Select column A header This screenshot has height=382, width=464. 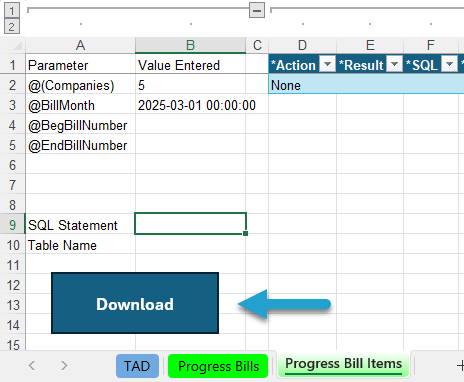(80, 45)
